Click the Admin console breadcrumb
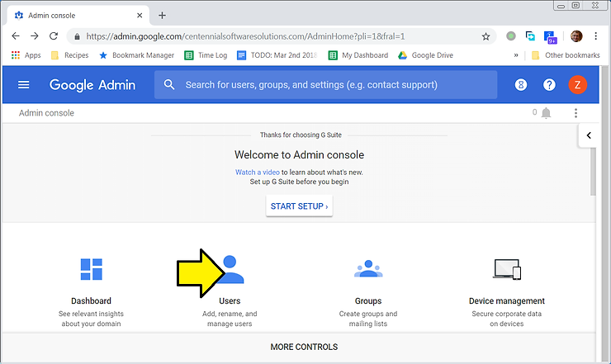 (x=46, y=113)
